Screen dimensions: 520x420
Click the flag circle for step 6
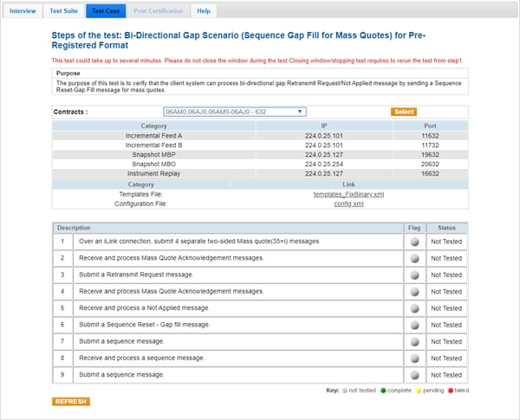pyautogui.click(x=413, y=325)
